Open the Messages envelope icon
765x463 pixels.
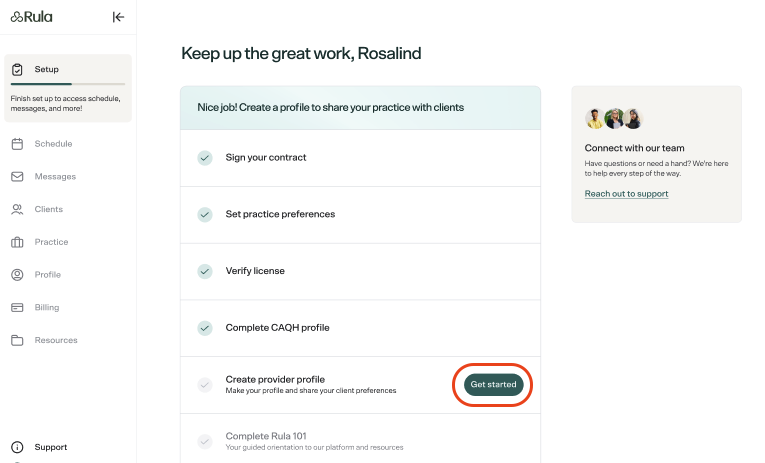click(17, 177)
